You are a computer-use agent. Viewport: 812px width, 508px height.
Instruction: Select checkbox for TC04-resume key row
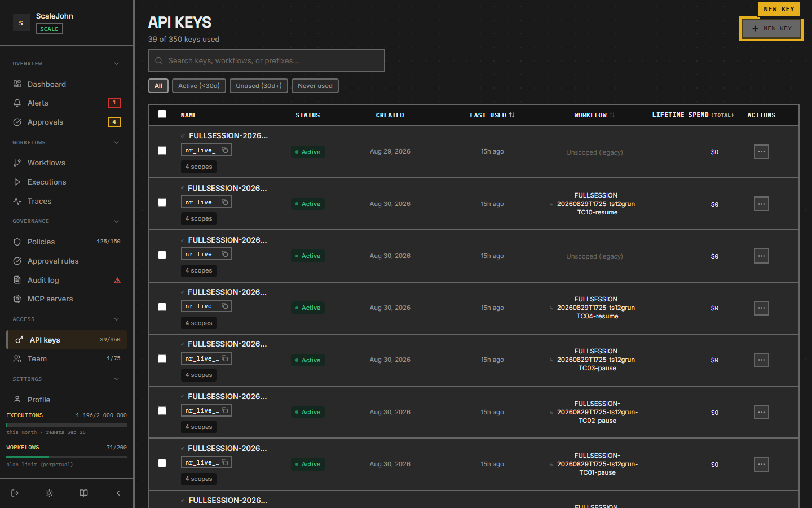(x=162, y=307)
